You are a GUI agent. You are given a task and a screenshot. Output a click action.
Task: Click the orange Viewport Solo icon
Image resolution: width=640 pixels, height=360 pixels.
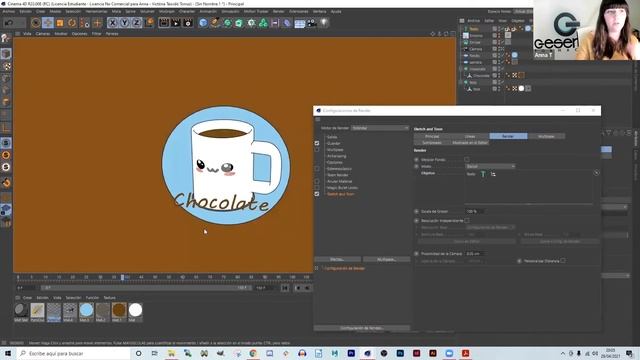coord(6,155)
